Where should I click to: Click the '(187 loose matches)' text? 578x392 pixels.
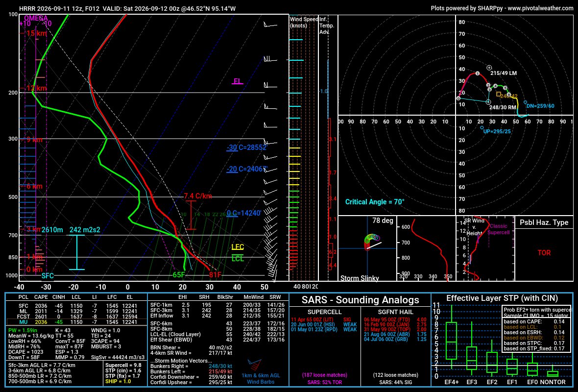point(324,375)
